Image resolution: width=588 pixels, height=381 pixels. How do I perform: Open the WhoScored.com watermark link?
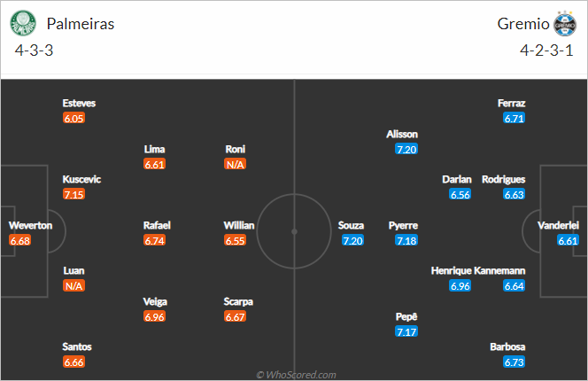[x=297, y=375]
